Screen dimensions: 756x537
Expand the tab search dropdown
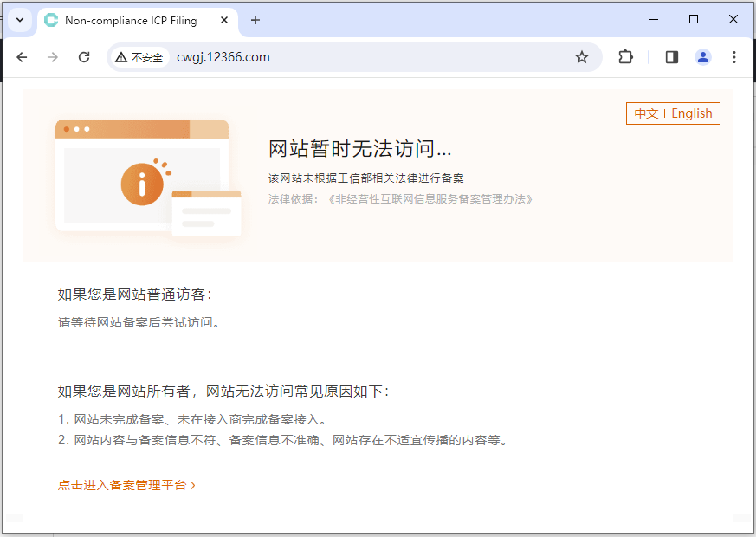pos(20,20)
